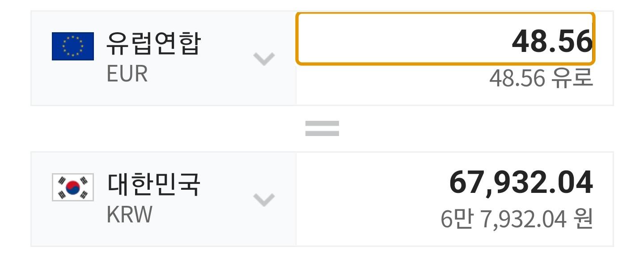
Task: Click the KRW currency code label
Action: (x=129, y=214)
